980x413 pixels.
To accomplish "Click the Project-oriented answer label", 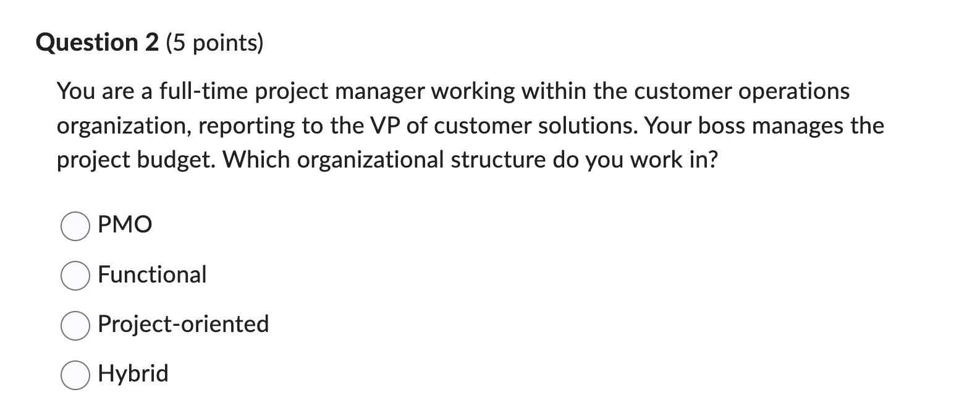I will pyautogui.click(x=183, y=324).
